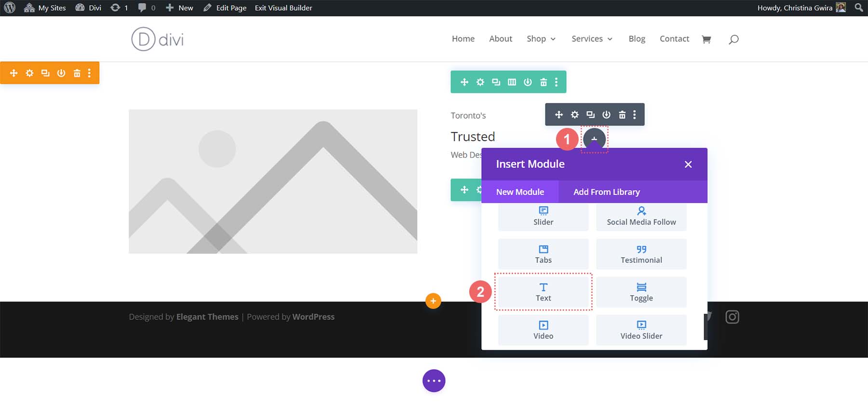Image resolution: width=868 pixels, height=402 pixels.
Task: Switch to Add From Library tab
Action: pos(606,192)
